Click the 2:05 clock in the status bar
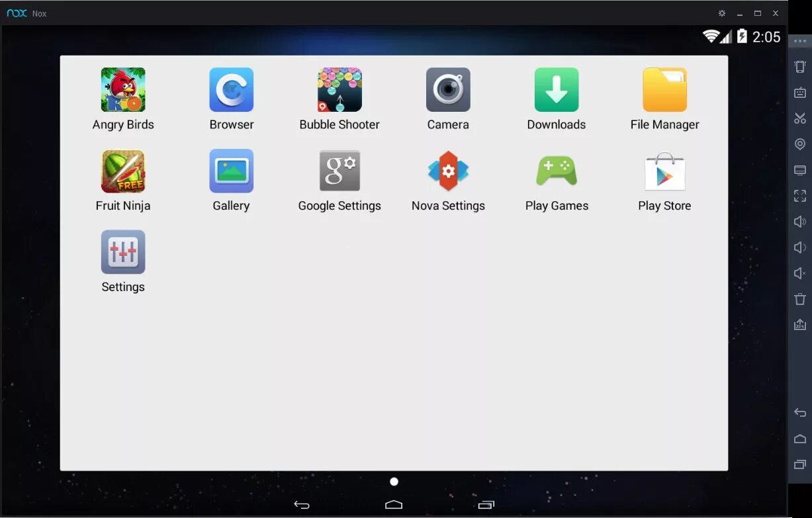Screen dimensions: 812x518 pyautogui.click(x=766, y=37)
